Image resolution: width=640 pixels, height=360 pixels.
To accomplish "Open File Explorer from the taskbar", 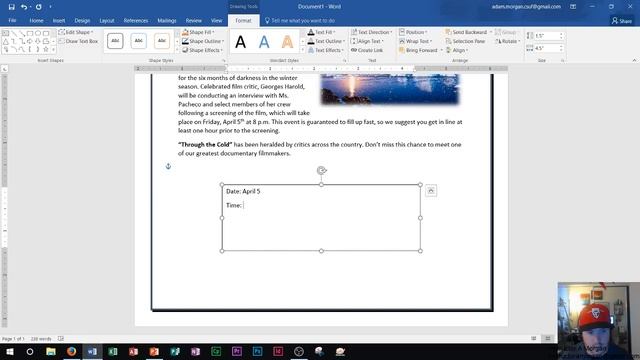I will coord(51,351).
